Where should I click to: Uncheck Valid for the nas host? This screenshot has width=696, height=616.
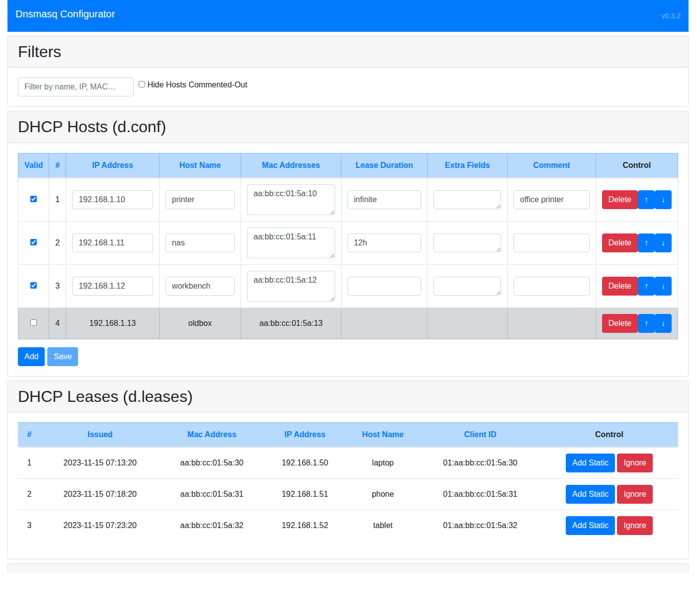tap(33, 242)
